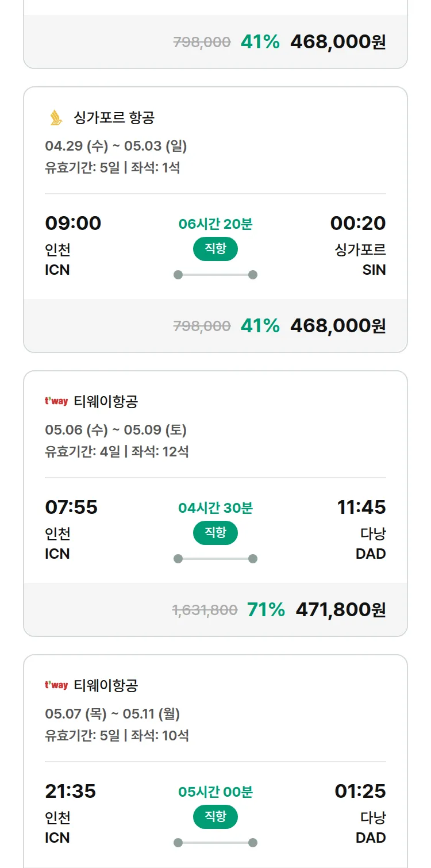Click the 71% discount label

click(x=266, y=610)
